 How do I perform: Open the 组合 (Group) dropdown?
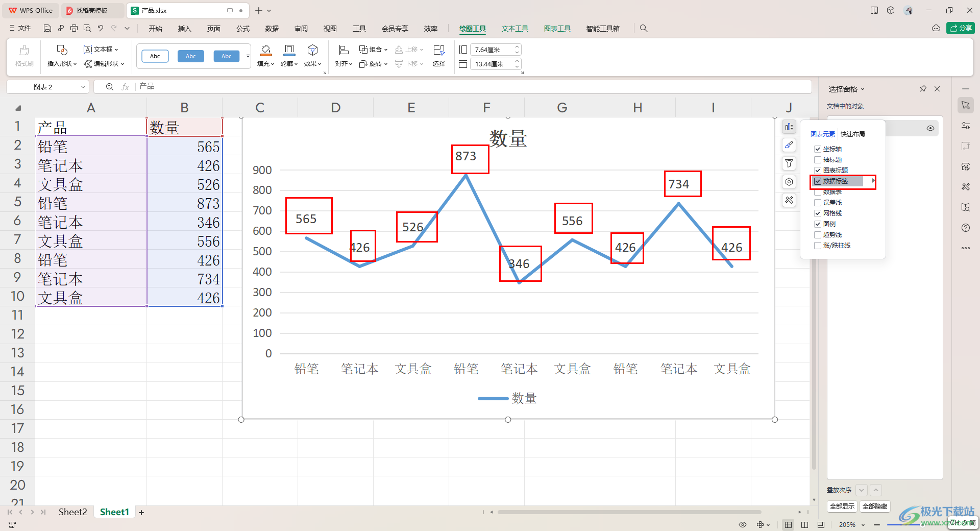point(374,50)
